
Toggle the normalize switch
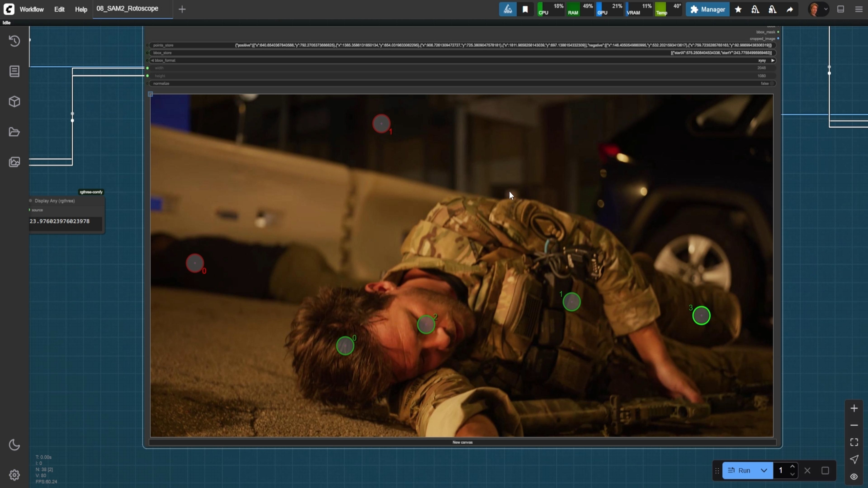pos(771,83)
